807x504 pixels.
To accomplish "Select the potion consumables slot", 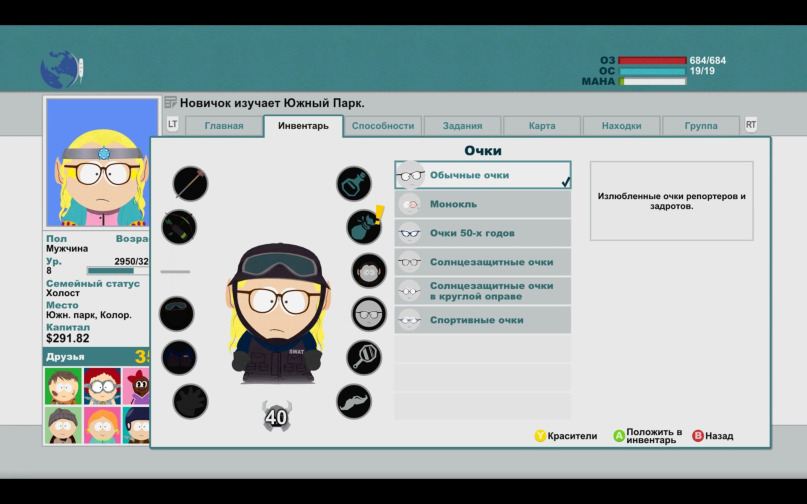I will pos(354,183).
